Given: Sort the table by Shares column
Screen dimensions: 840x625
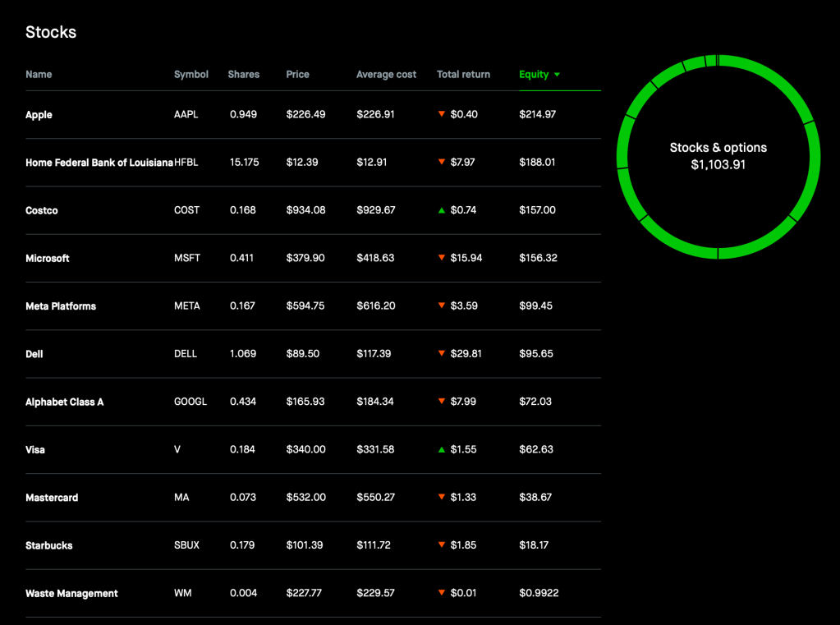Looking at the screenshot, I should (x=243, y=75).
